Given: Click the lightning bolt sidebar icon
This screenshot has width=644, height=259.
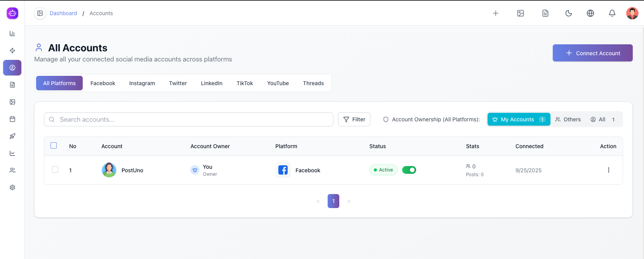Looking at the screenshot, I should [x=12, y=51].
